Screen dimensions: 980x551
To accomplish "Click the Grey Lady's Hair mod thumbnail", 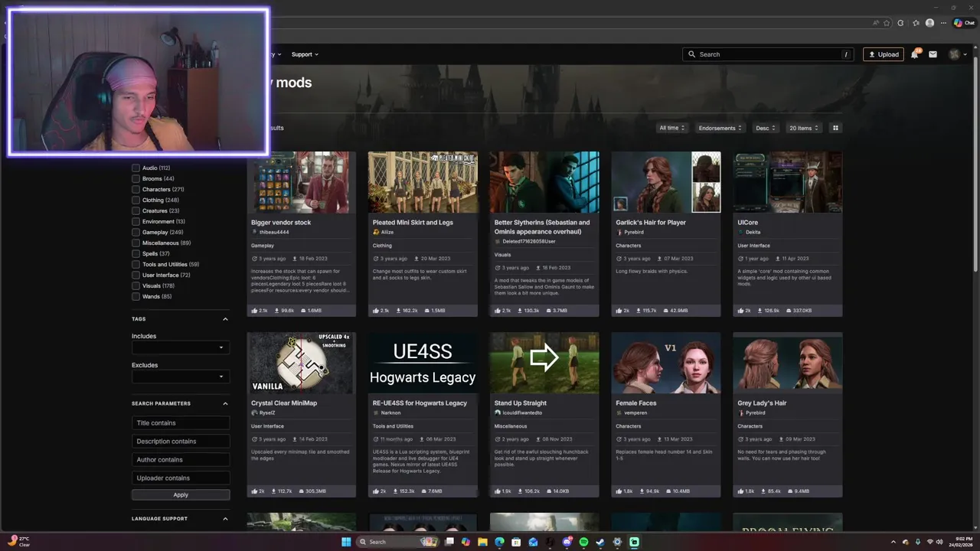I will (788, 363).
